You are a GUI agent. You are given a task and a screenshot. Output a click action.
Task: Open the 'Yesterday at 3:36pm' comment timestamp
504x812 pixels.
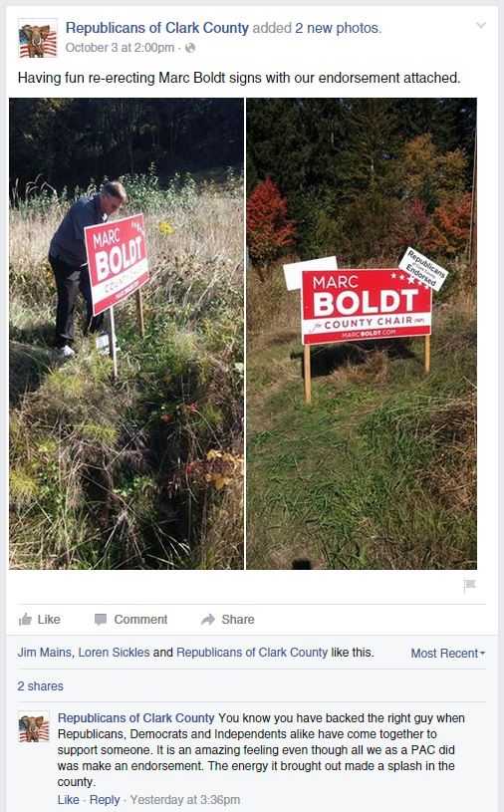(x=184, y=800)
